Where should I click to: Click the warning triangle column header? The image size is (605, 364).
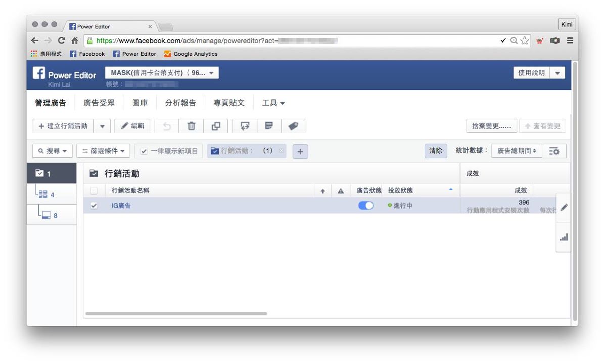(341, 191)
